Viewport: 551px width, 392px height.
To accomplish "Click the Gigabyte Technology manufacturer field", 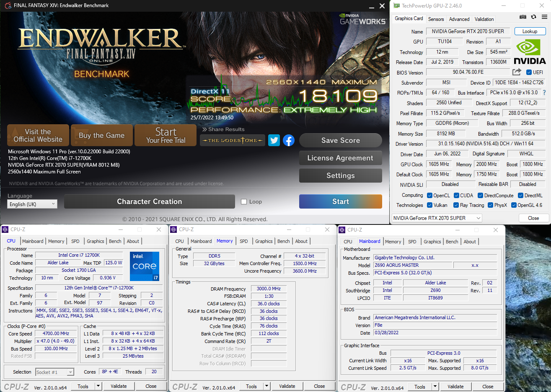I will (435, 258).
